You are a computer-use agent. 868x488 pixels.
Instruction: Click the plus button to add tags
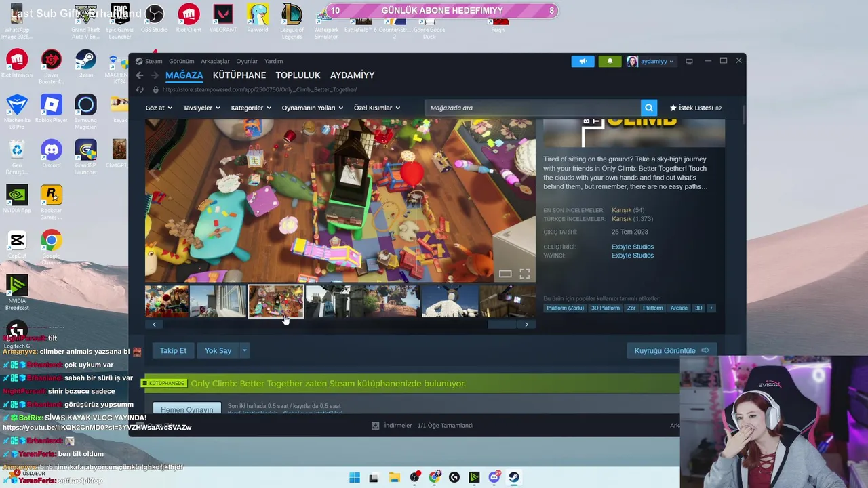[711, 308]
